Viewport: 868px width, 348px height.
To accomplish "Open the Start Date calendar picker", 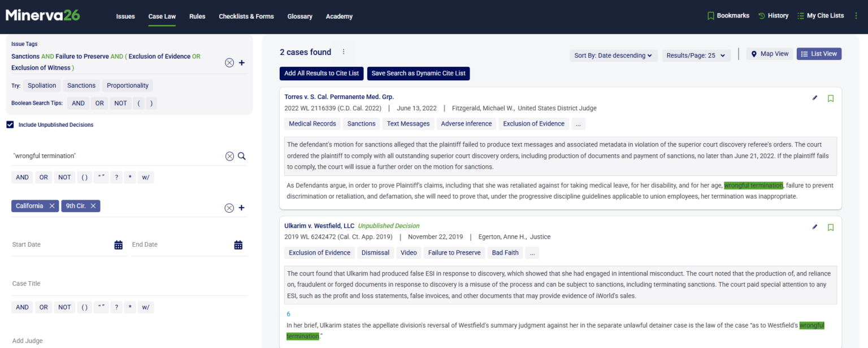I will tap(119, 244).
